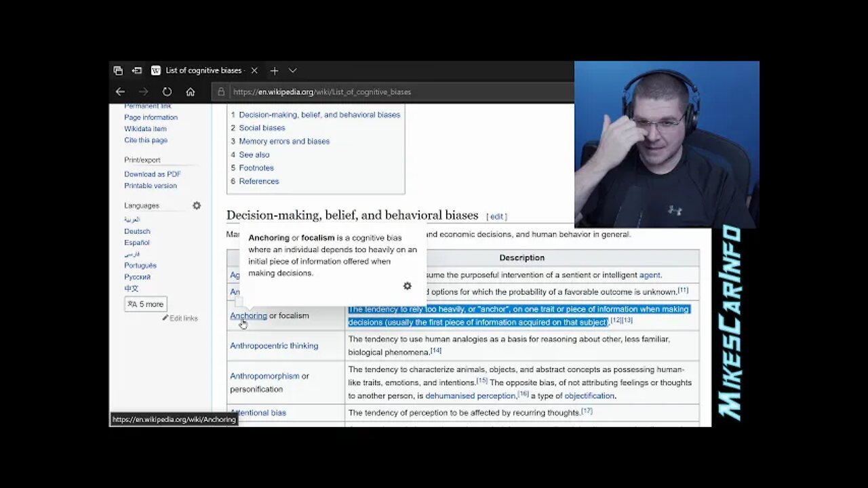The width and height of the screenshot is (868, 488).
Task: Click the address bar URL field
Action: click(393, 91)
